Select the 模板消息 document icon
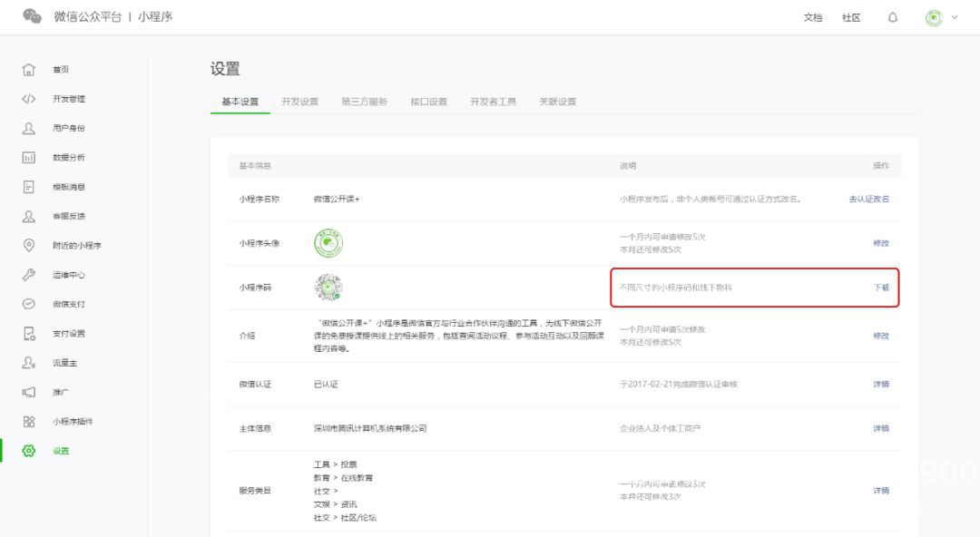The image size is (980, 537). point(29,187)
